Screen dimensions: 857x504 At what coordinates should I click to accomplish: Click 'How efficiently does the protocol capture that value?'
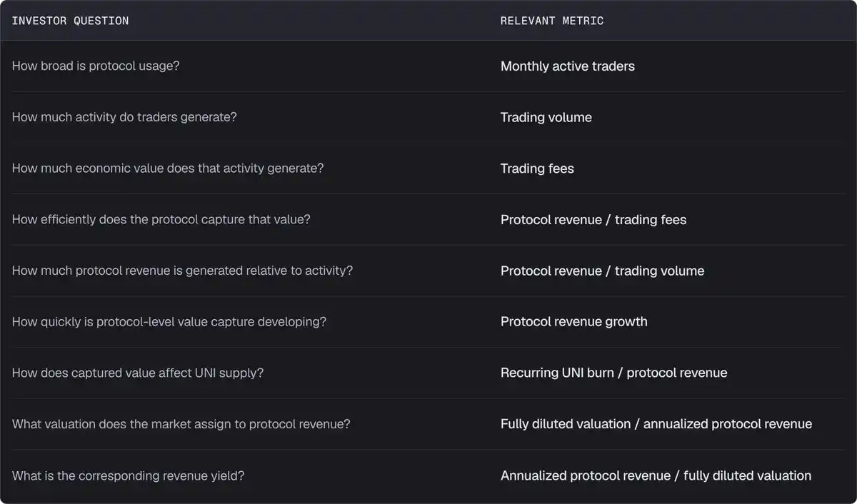click(161, 219)
